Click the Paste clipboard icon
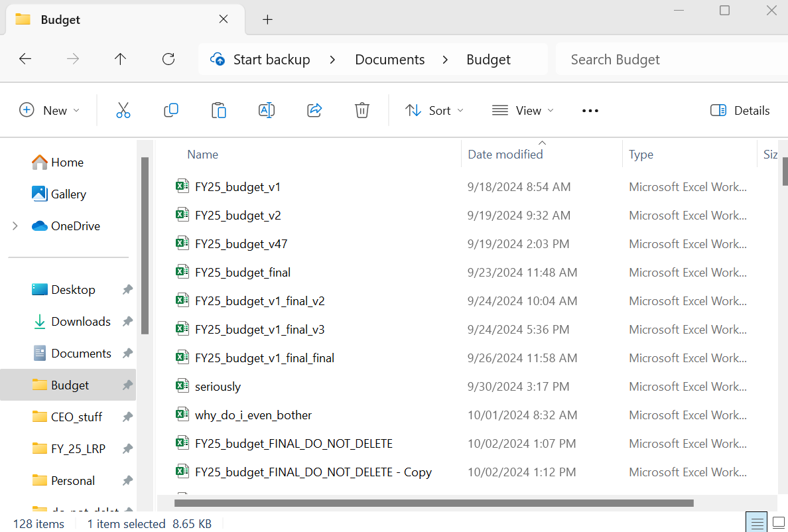Image resolution: width=788 pixels, height=532 pixels. [219, 110]
